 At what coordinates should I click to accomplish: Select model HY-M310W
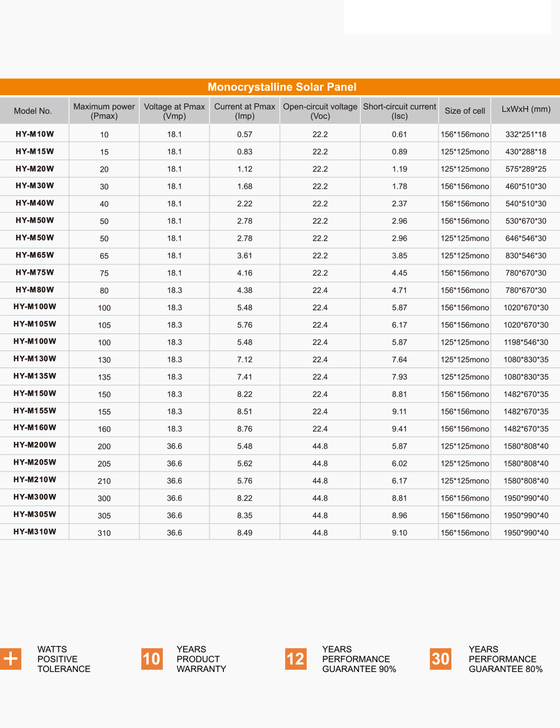point(35,531)
